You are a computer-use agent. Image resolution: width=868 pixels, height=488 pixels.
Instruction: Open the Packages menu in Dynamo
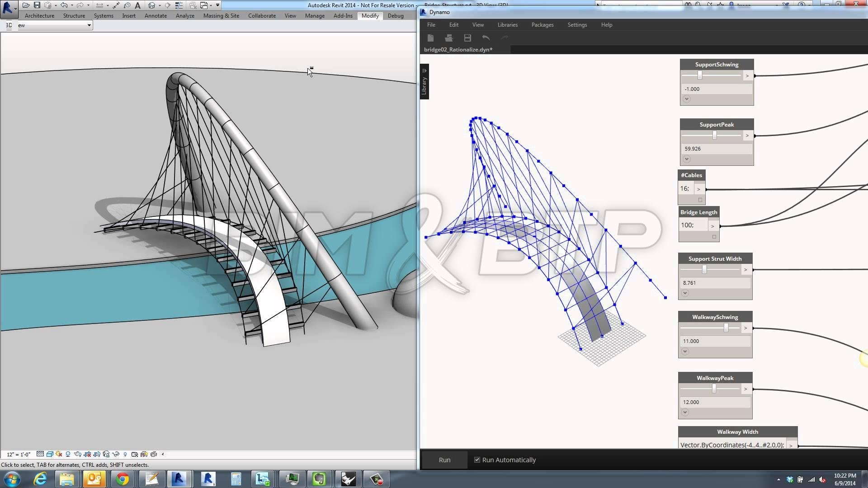[542, 25]
